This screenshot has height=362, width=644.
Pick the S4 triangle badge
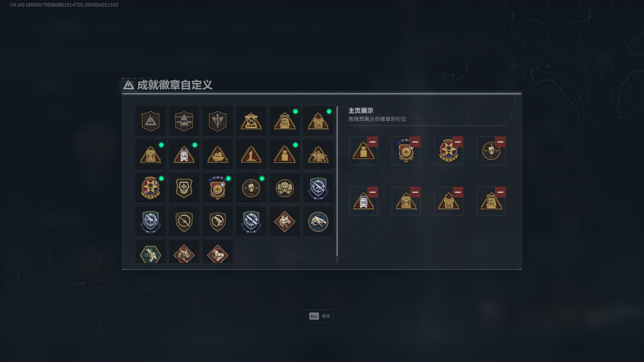point(251,121)
